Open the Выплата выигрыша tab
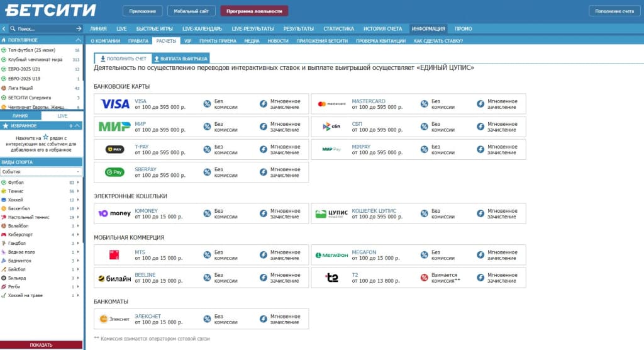 (180, 59)
